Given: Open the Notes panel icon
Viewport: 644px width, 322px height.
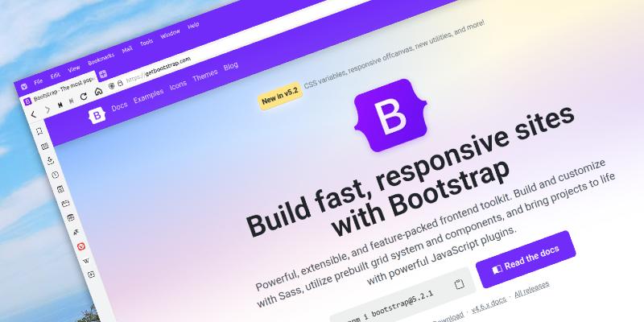Looking at the screenshot, I should [60, 189].
